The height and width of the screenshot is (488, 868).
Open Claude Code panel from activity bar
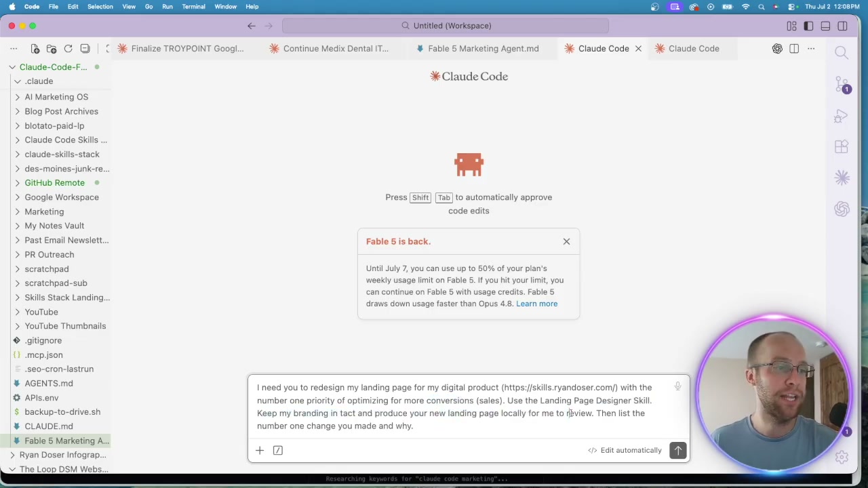click(x=842, y=178)
